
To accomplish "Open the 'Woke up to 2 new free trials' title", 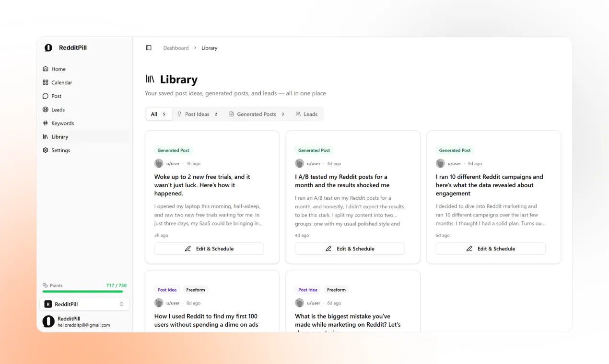I will (x=202, y=185).
